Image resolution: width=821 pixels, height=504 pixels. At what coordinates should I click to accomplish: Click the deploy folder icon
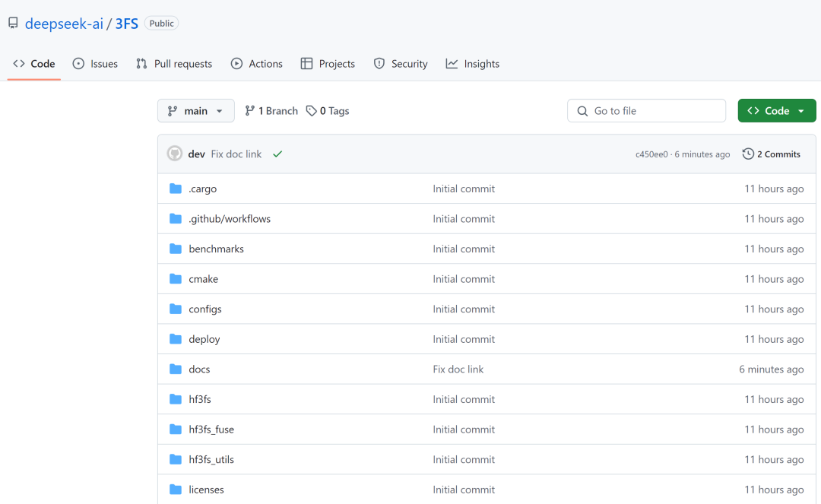click(x=176, y=339)
